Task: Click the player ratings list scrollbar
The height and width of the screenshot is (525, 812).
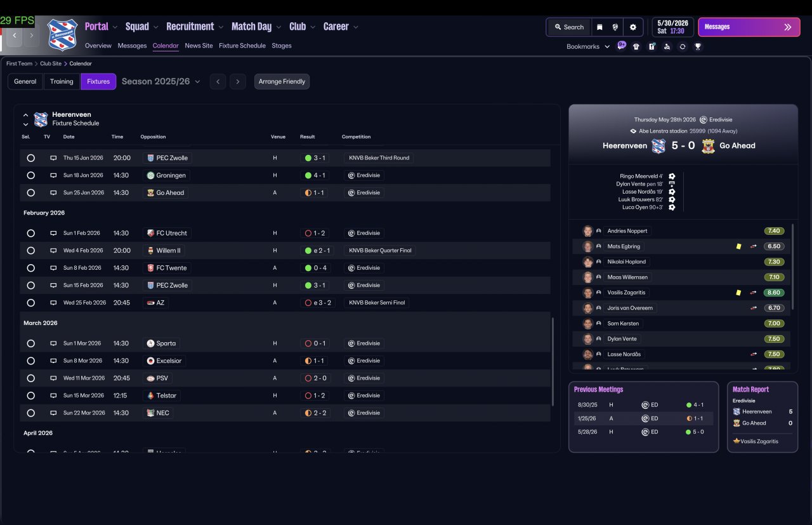Action: click(793, 267)
